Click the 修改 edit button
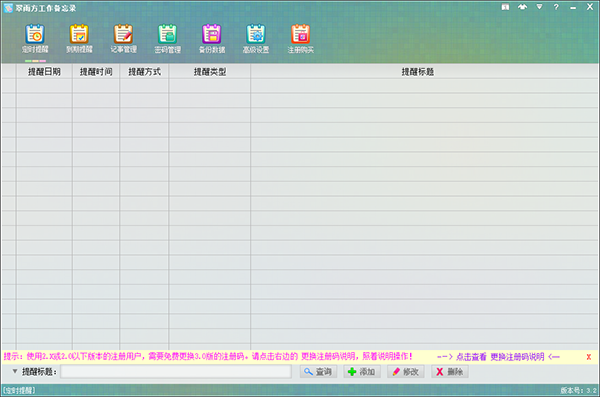600x397 pixels. (x=406, y=372)
